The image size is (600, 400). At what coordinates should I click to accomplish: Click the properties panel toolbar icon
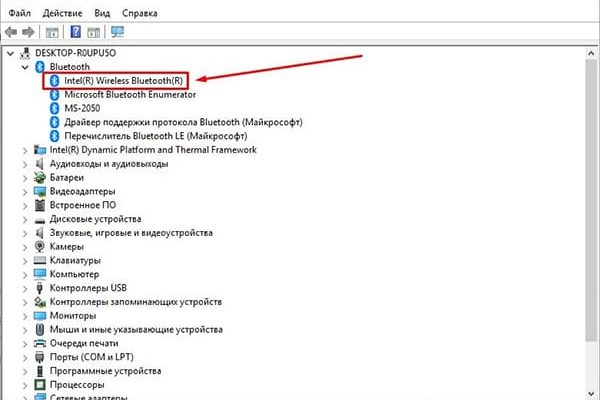click(x=52, y=32)
